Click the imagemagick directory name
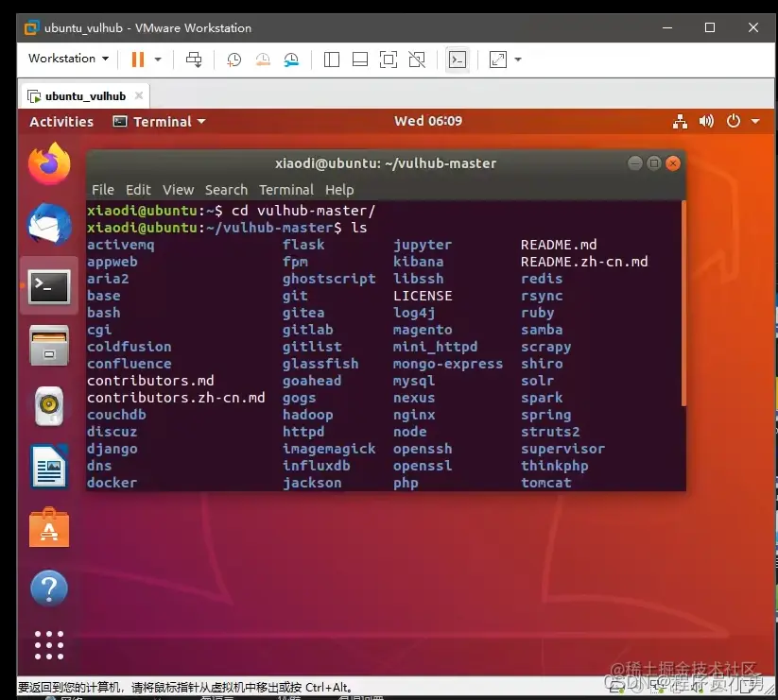The height and width of the screenshot is (700, 778). coord(329,449)
